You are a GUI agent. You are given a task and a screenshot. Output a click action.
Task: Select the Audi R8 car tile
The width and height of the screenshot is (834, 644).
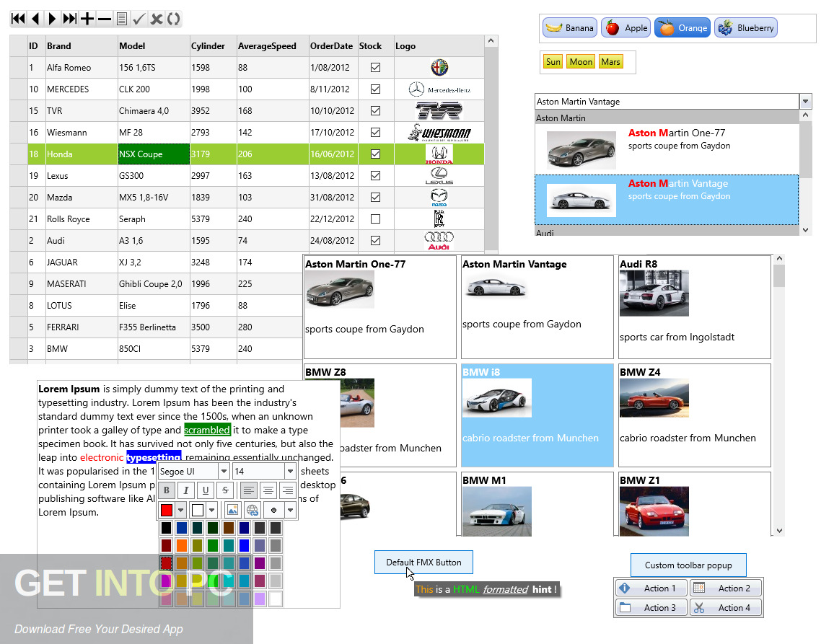[695, 306]
